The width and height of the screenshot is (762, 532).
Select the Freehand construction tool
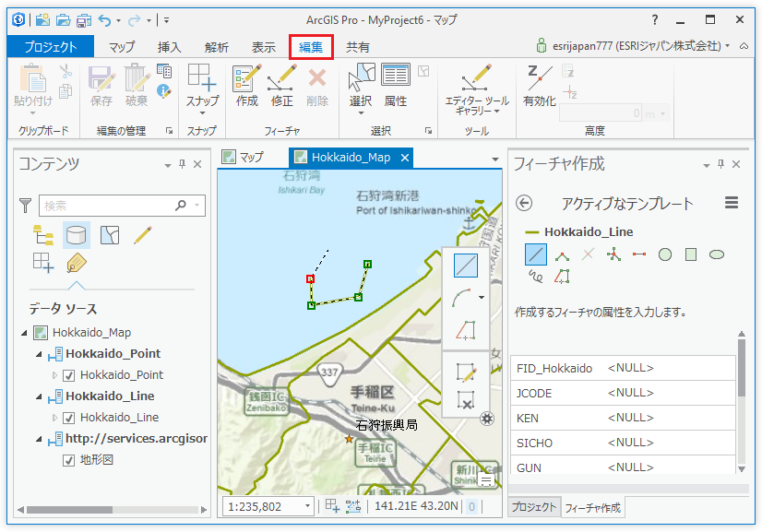(x=536, y=277)
